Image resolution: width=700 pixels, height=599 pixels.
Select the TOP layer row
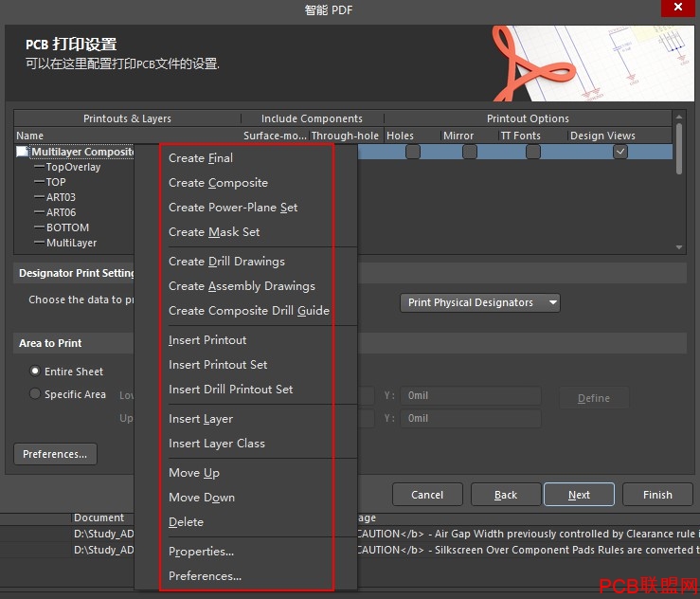(56, 182)
